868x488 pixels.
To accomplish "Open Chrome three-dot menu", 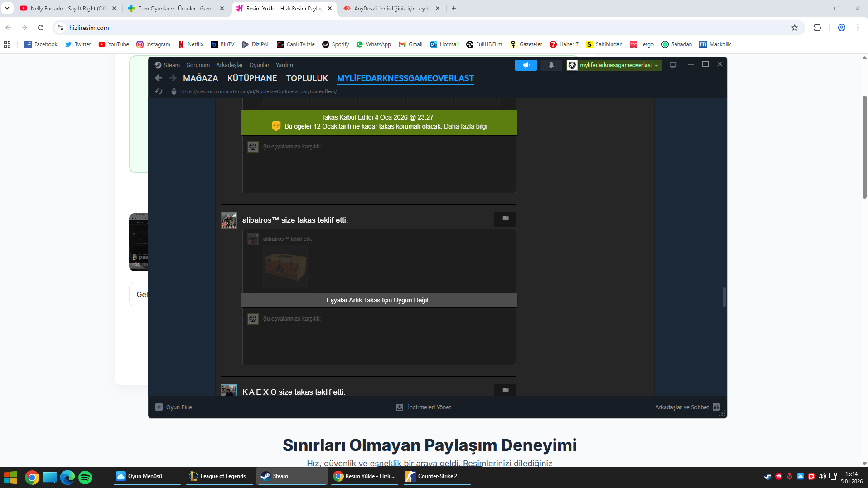I will [x=858, y=28].
